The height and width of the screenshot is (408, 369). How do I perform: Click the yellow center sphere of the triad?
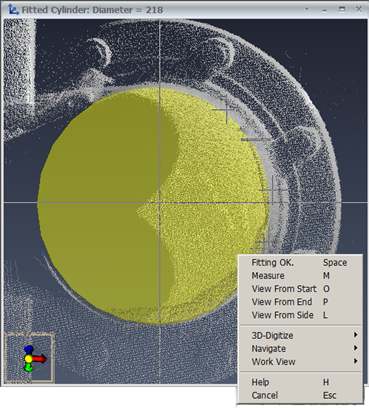pyautogui.click(x=29, y=359)
